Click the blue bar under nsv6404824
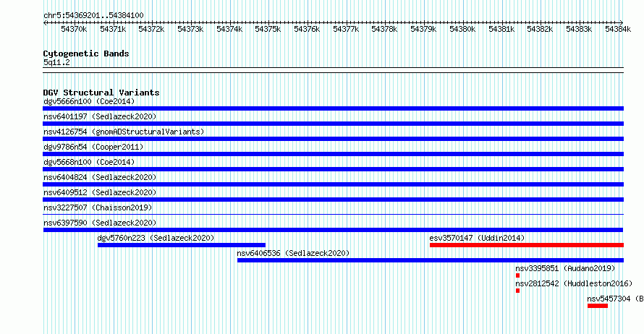 333,184
